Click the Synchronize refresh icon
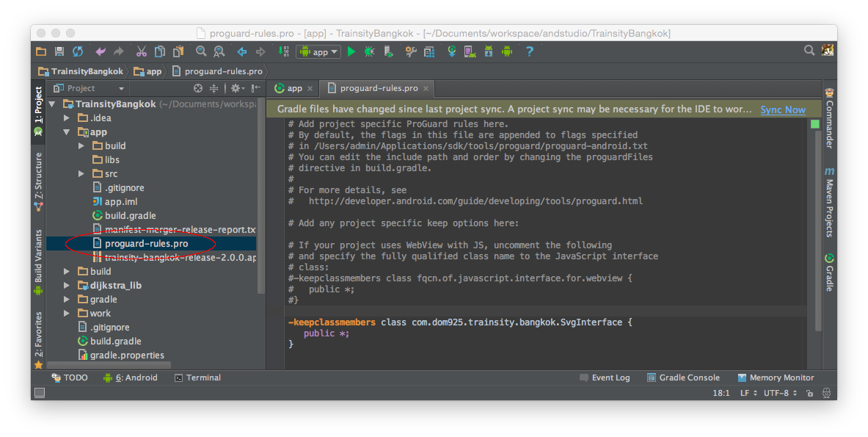The width and height of the screenshot is (868, 437). pyautogui.click(x=78, y=51)
